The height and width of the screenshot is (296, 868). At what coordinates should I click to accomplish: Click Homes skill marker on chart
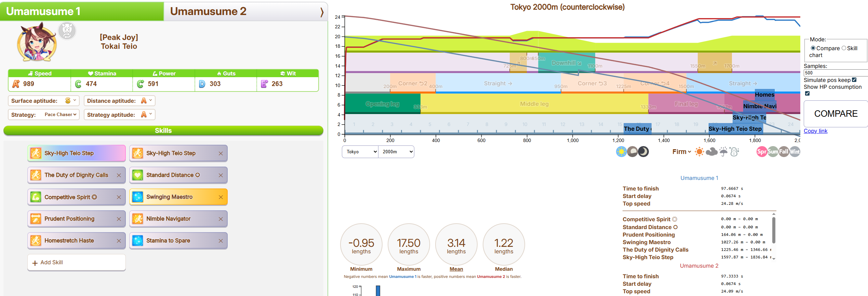click(765, 95)
